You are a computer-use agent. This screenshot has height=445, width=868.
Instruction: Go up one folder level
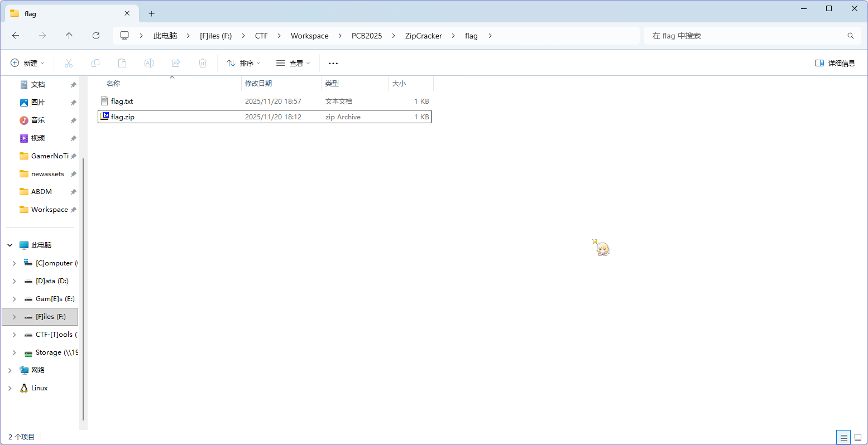[x=69, y=36]
